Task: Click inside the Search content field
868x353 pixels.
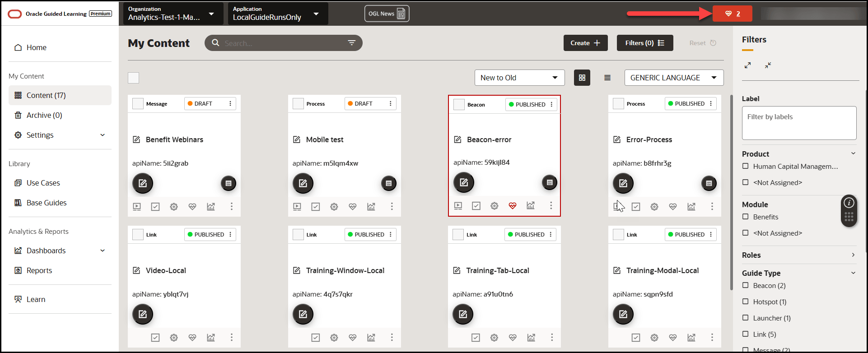Action: click(x=284, y=43)
